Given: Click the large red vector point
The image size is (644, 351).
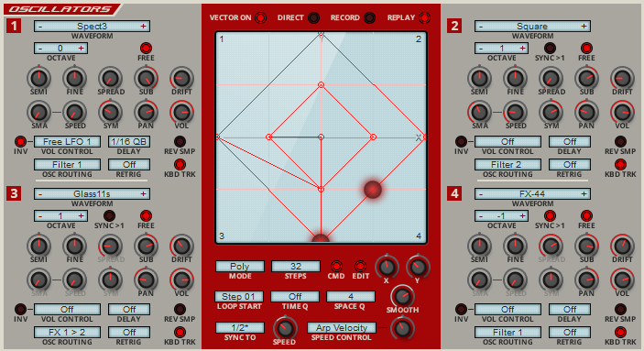Looking at the screenshot, I should [373, 189].
